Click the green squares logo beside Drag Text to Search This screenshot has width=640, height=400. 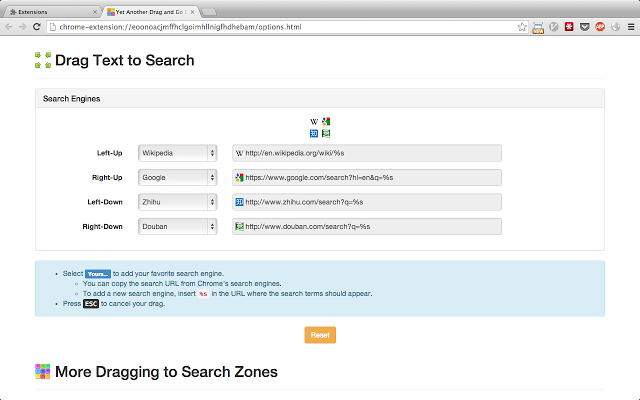43,60
